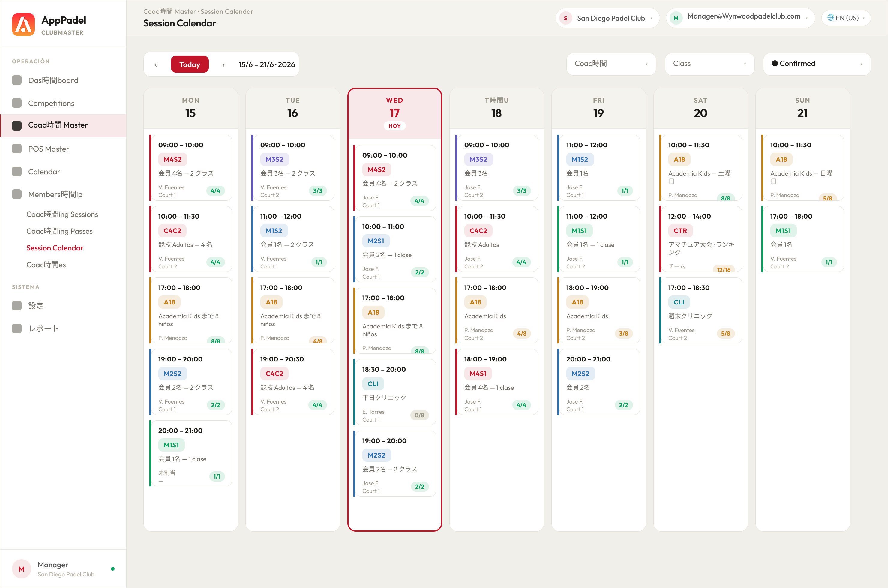This screenshot has height=588, width=888.
Task: Open 設定 in the sidebar
Action: [x=63, y=306]
